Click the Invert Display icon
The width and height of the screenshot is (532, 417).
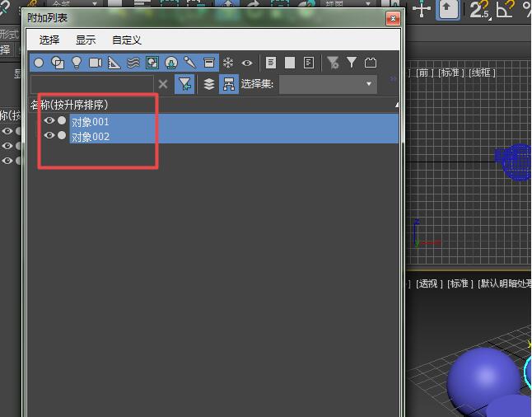click(x=309, y=63)
